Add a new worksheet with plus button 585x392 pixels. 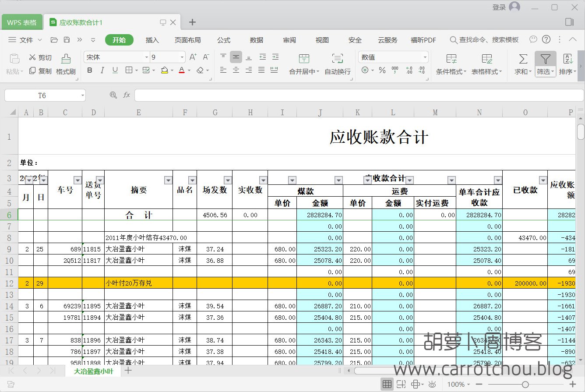[x=127, y=370]
